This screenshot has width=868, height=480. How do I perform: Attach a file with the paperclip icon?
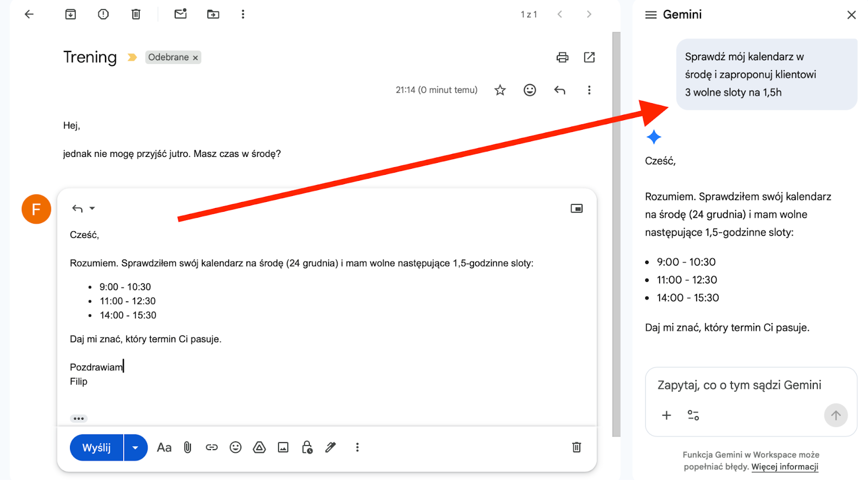coord(188,447)
